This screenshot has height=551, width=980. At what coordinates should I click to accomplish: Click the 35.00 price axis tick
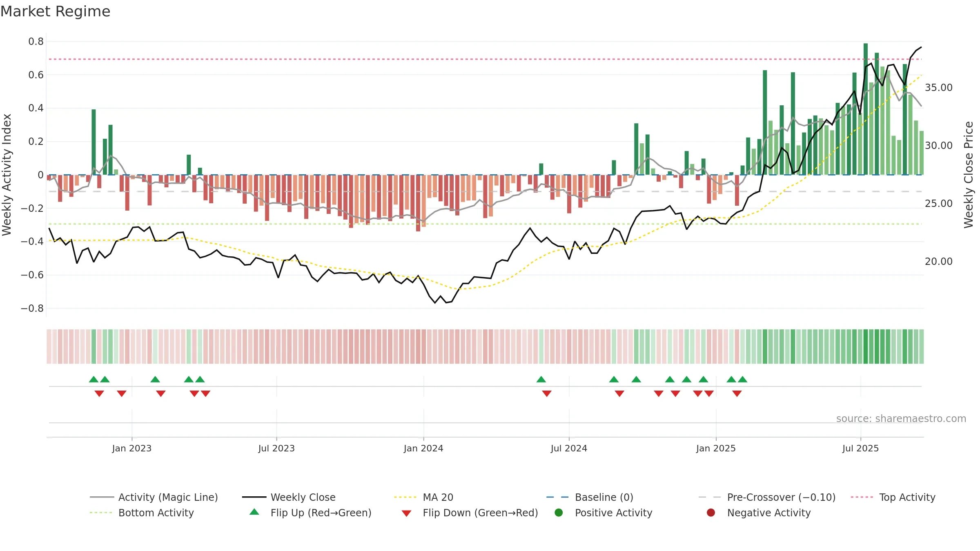938,87
